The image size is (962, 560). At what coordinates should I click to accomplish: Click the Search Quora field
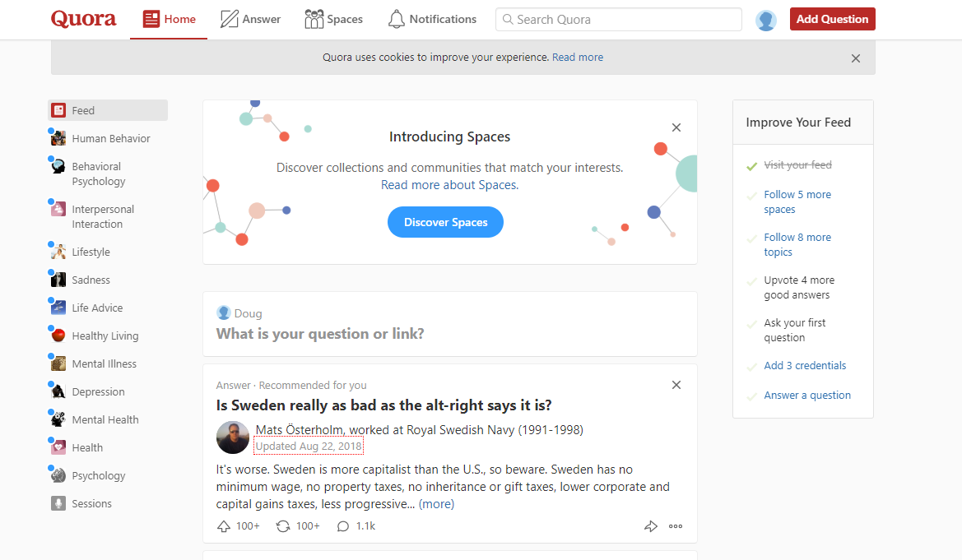click(x=619, y=20)
